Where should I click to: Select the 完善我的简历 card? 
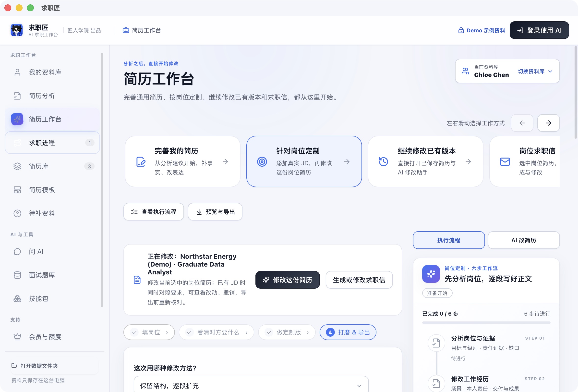pyautogui.click(x=182, y=161)
